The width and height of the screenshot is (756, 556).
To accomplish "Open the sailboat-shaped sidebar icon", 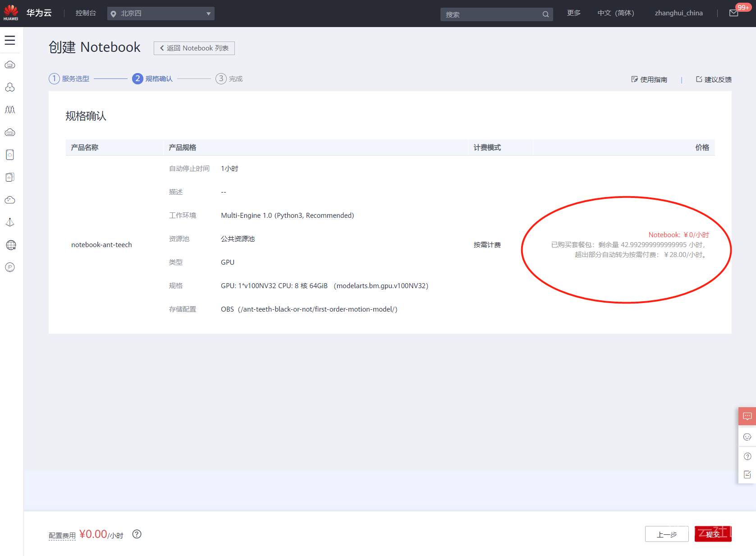I will coord(10,222).
